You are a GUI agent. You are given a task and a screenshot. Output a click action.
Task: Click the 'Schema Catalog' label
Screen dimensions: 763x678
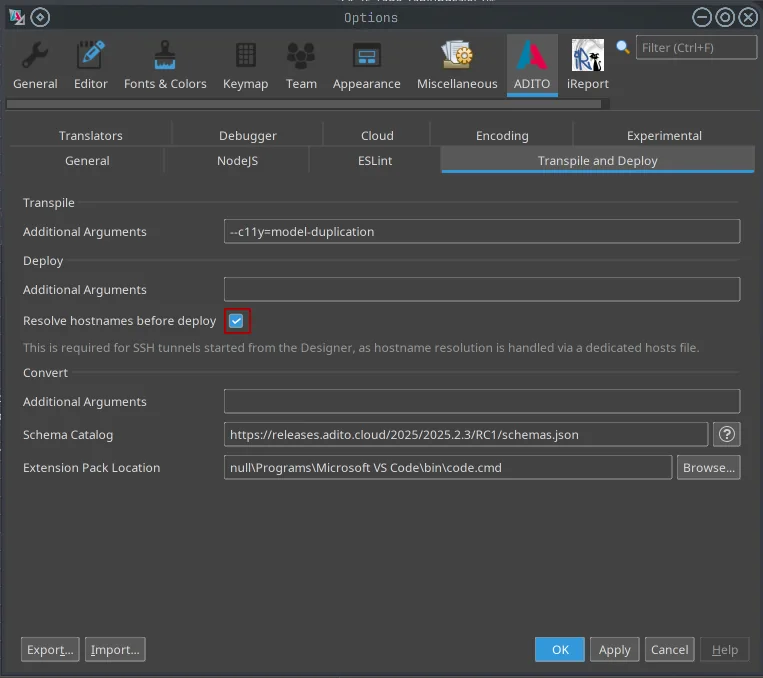68,435
